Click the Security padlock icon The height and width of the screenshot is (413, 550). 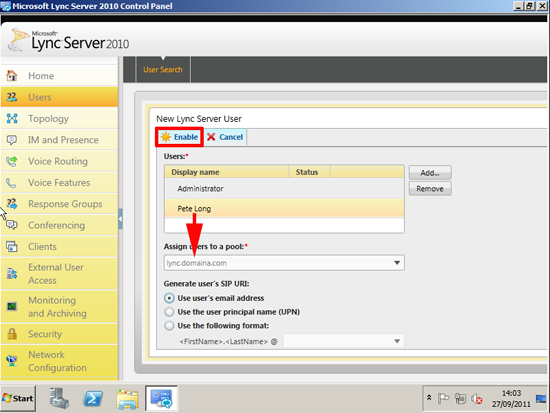click(x=12, y=334)
